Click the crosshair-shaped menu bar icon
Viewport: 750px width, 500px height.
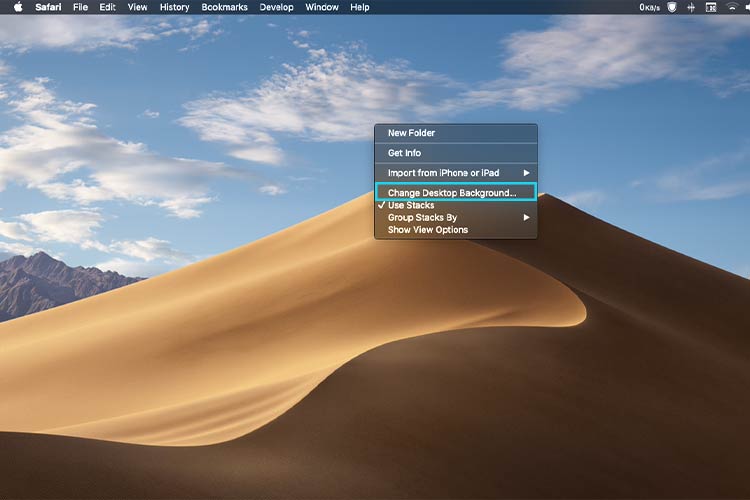[x=692, y=7]
